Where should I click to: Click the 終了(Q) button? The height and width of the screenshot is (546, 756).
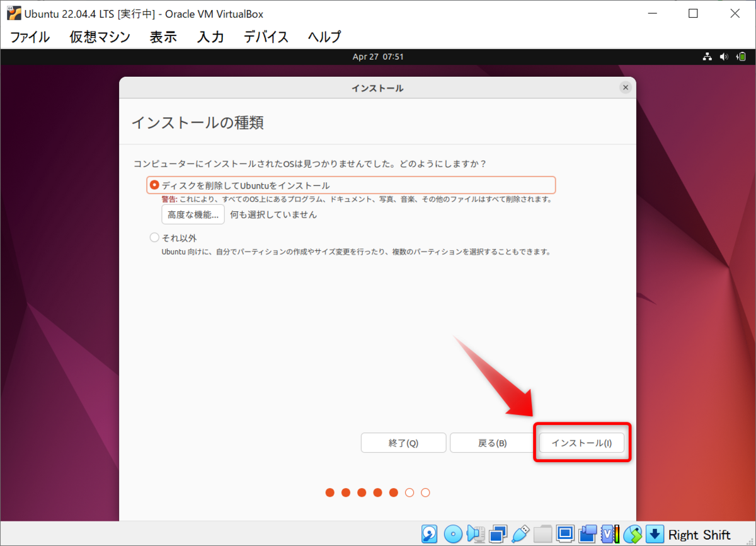403,443
